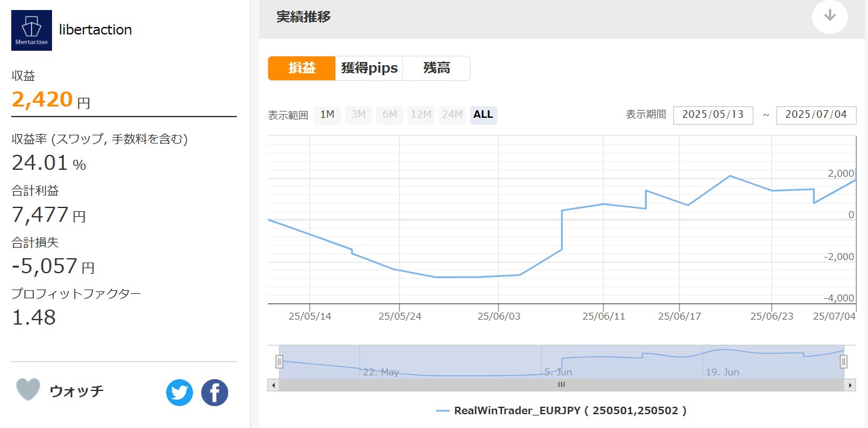This screenshot has width=868, height=428.
Task: Grab the left navigator range handle
Action: coord(280,362)
